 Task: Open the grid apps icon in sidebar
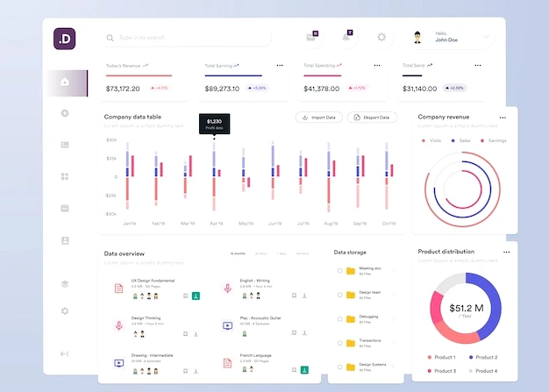pos(65,176)
